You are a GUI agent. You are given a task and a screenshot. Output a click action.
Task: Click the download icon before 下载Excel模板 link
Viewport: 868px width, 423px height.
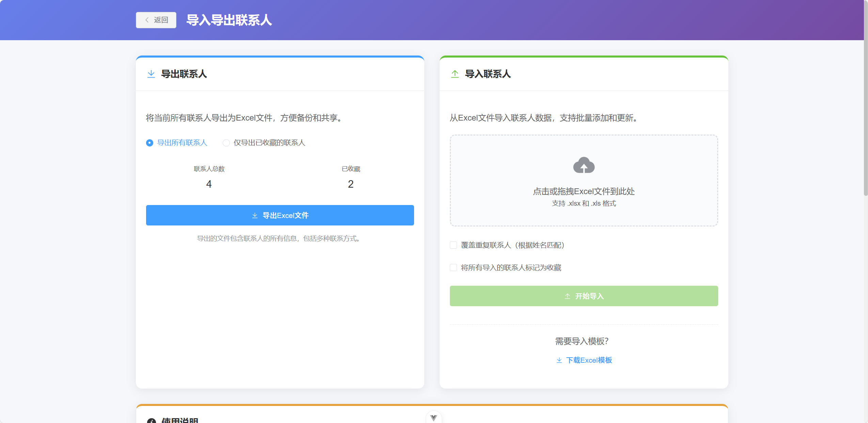pos(559,360)
